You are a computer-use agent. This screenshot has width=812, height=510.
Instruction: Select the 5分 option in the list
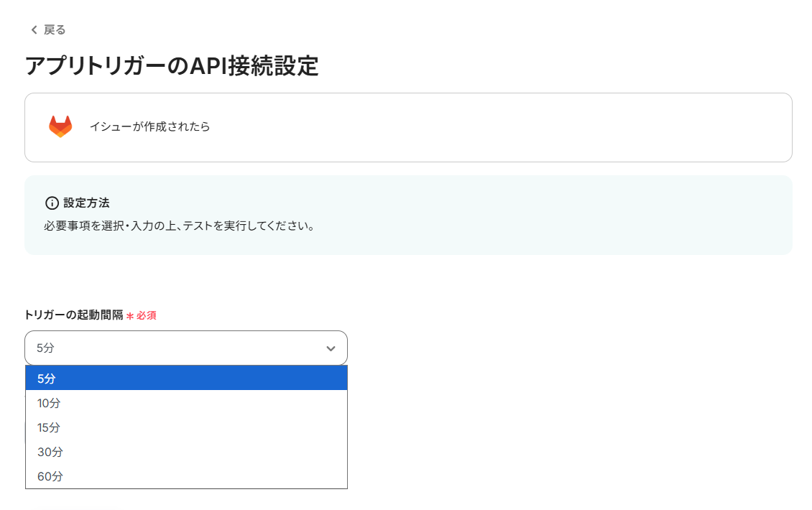click(47, 379)
